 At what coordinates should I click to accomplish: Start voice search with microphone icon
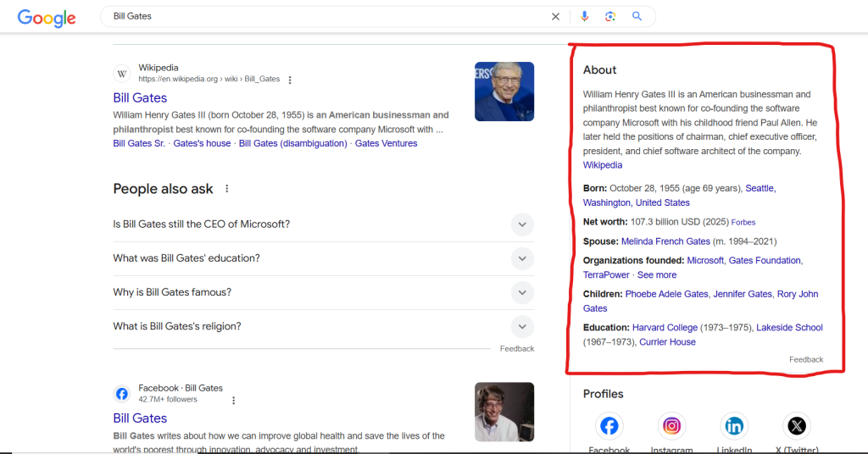585,17
